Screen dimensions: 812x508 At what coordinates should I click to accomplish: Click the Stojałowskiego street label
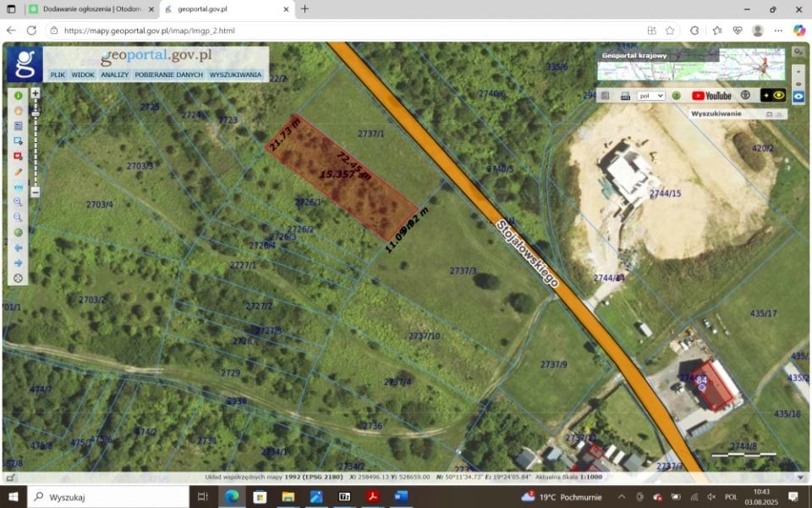pos(527,254)
